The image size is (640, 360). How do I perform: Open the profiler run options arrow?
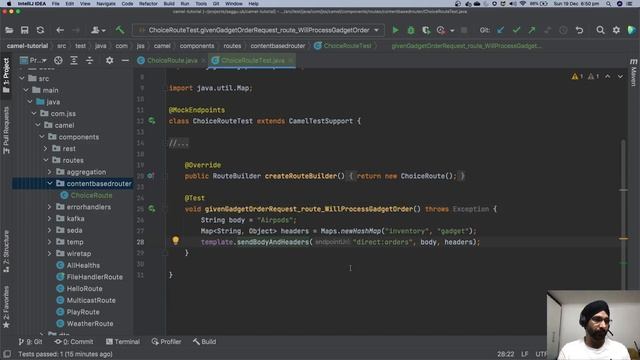coord(452,31)
